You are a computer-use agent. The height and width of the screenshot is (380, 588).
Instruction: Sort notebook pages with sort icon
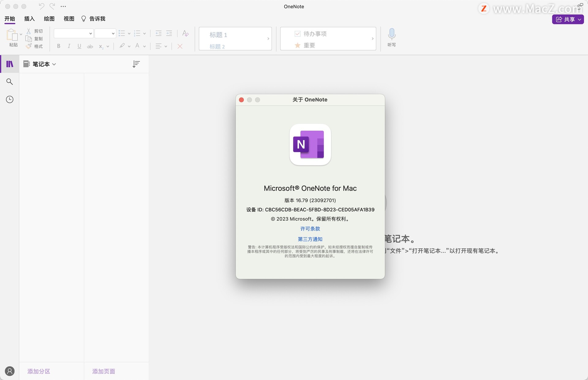[136, 64]
